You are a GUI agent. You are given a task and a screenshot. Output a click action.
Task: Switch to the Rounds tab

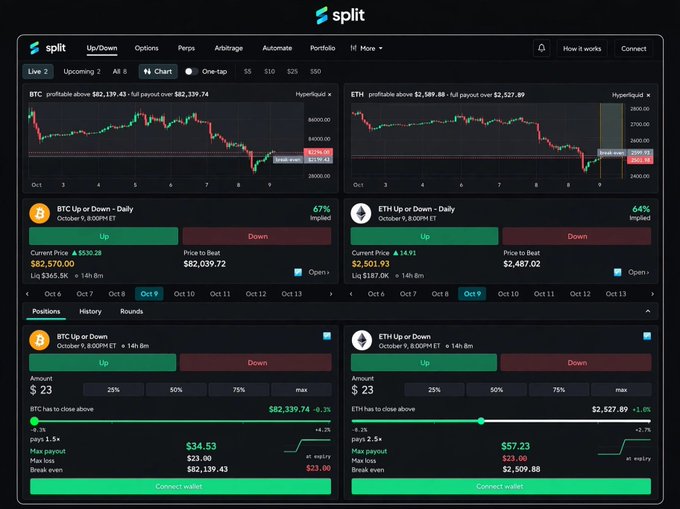click(x=131, y=311)
